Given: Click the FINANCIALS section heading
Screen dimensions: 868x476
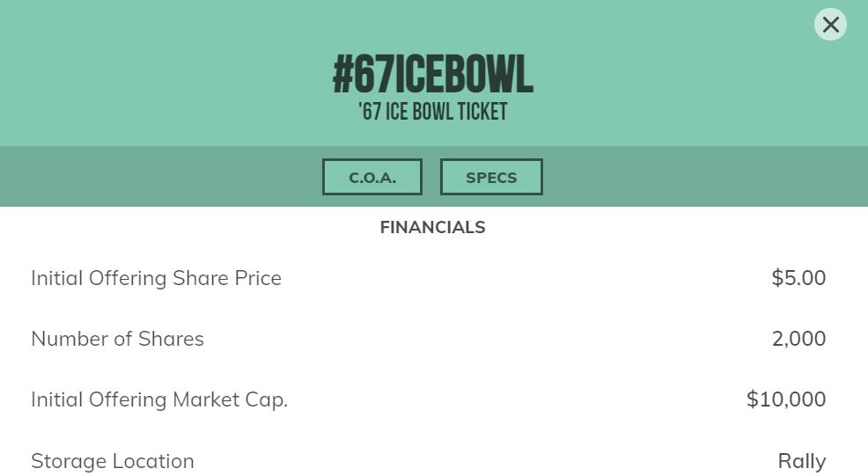Looking at the screenshot, I should pos(432,227).
